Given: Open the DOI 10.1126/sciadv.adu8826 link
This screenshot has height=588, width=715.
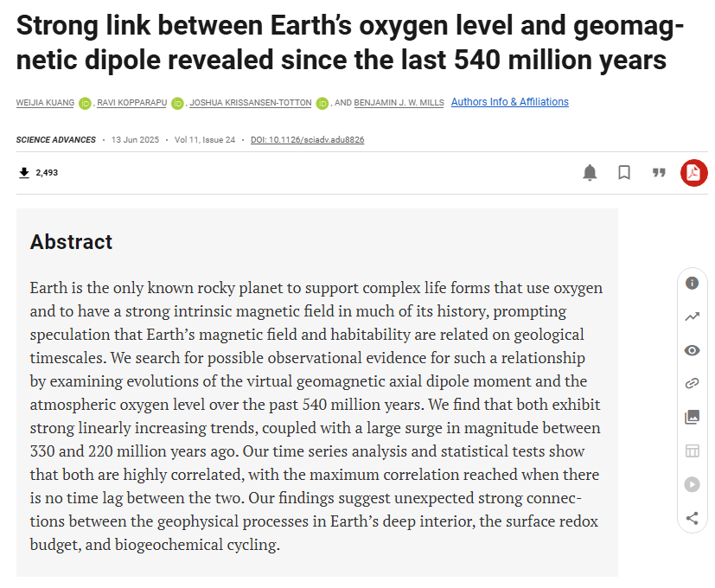Looking at the screenshot, I should click(x=307, y=139).
